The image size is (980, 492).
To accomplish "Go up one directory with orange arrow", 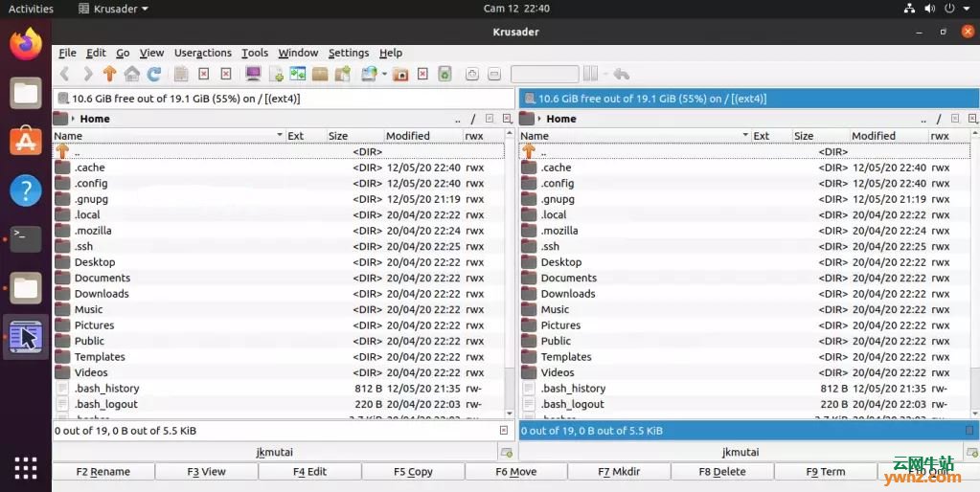I will click(x=109, y=75).
